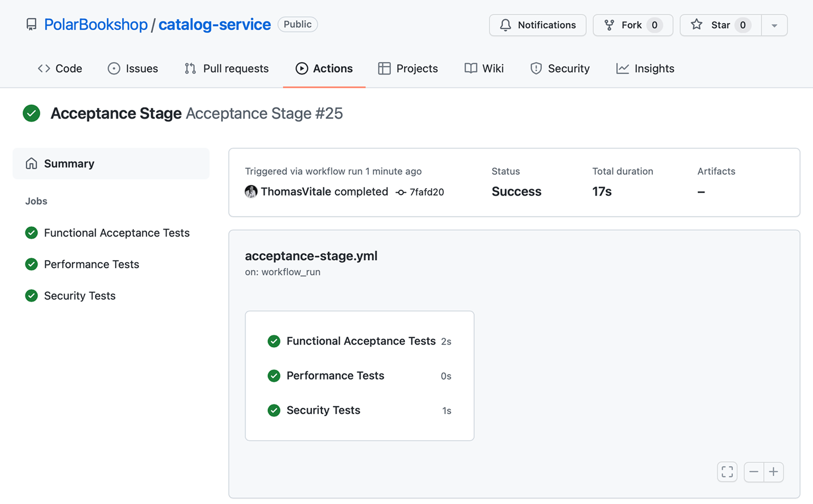Click the star icon in the Star button
The image size is (813, 504).
click(x=697, y=24)
